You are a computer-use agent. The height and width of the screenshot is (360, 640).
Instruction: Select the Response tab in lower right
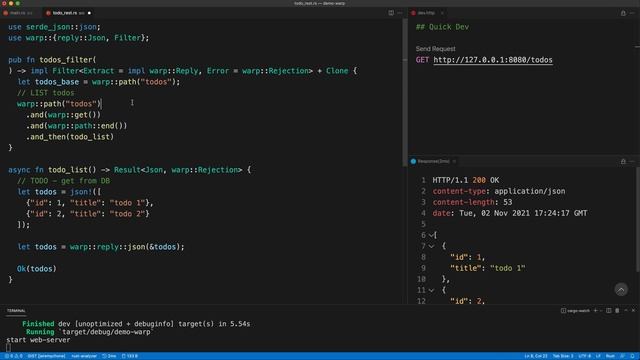[433, 161]
